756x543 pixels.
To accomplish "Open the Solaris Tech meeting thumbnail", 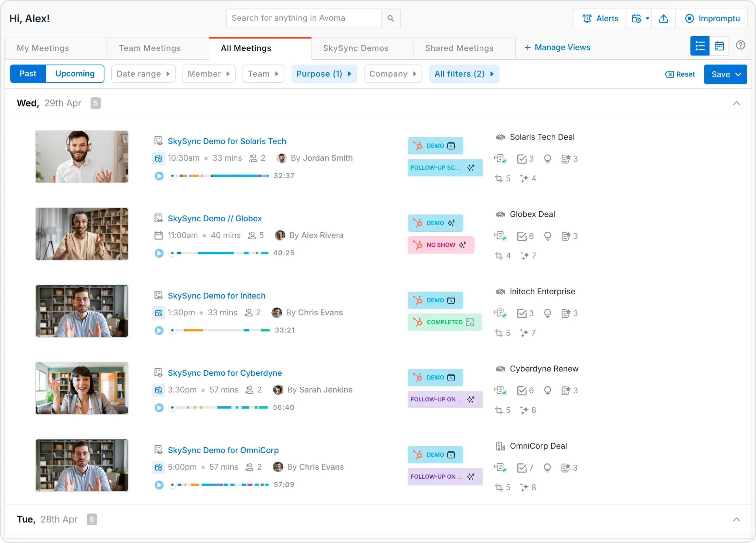I will [82, 157].
